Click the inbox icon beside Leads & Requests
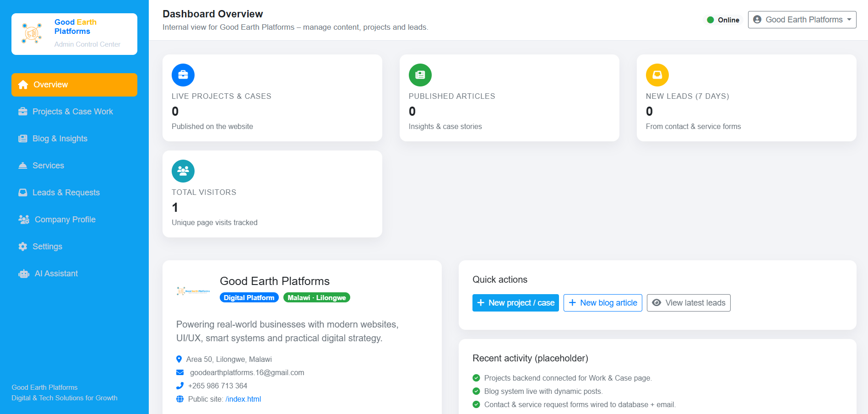The width and height of the screenshot is (868, 414). click(x=22, y=193)
